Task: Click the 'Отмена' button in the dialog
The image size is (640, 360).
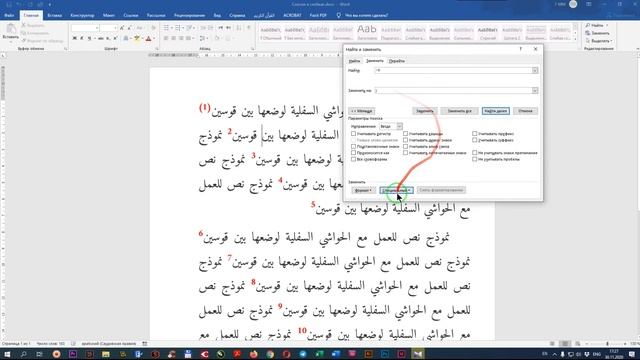Action: pyautogui.click(x=525, y=111)
